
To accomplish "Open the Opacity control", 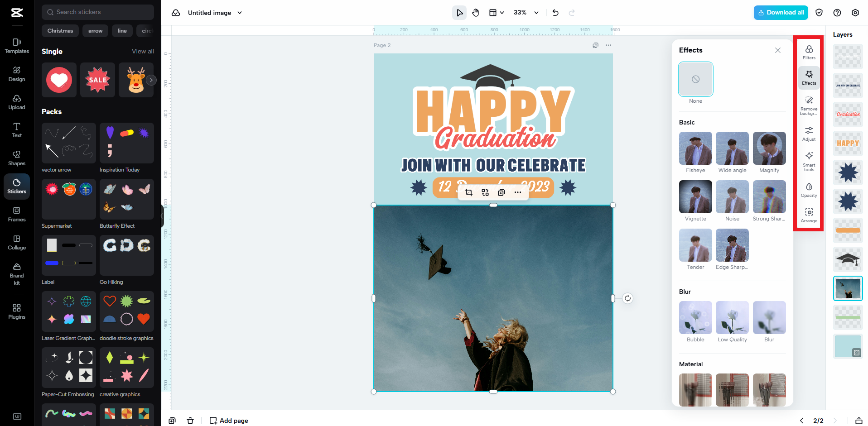I will coord(809,190).
